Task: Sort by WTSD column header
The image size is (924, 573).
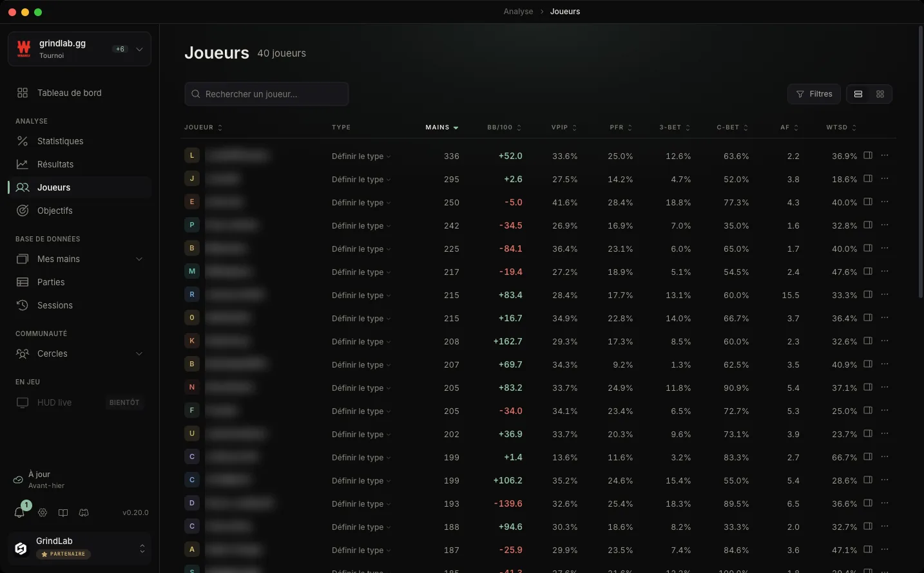Action: [x=841, y=127]
